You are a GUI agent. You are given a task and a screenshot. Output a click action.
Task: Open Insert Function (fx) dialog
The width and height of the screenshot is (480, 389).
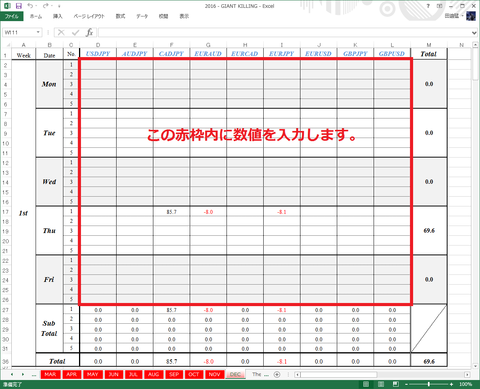tap(89, 32)
